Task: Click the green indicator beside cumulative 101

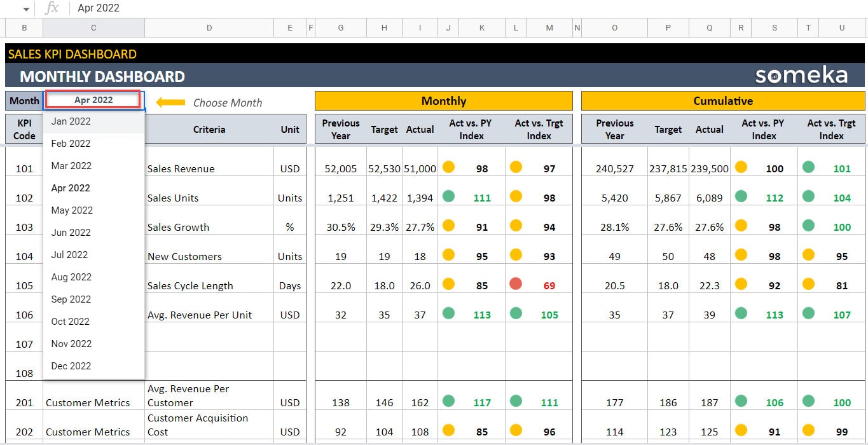Action: point(808,167)
